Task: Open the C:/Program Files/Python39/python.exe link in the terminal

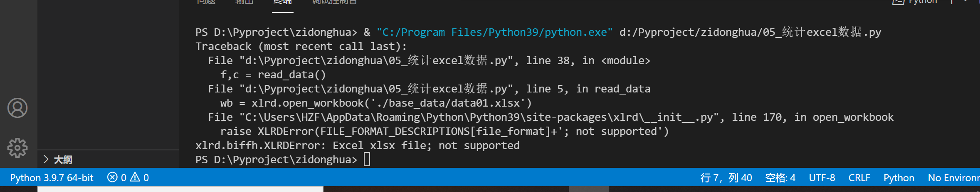Action: click(495, 32)
